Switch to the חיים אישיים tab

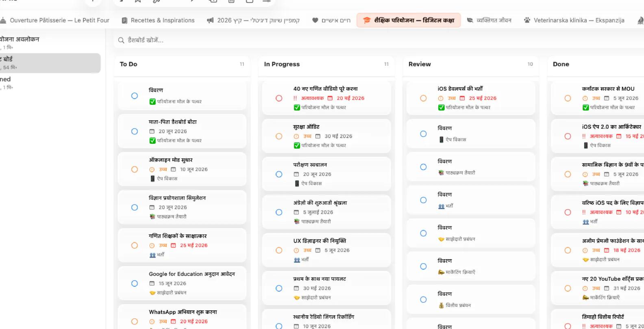pyautogui.click(x=331, y=20)
